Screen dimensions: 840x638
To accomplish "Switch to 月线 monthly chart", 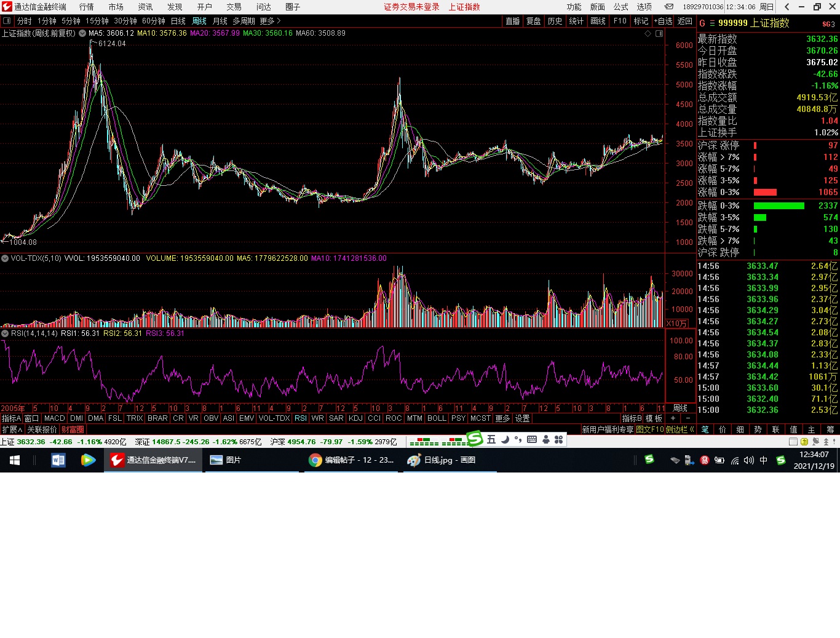I will 220,21.
